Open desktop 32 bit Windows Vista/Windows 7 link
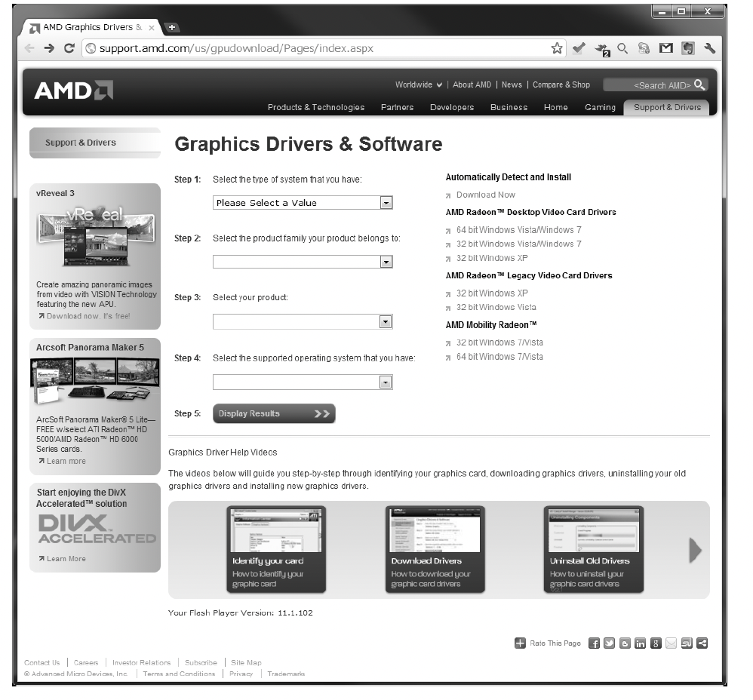This screenshot has height=700, width=753. pos(518,244)
